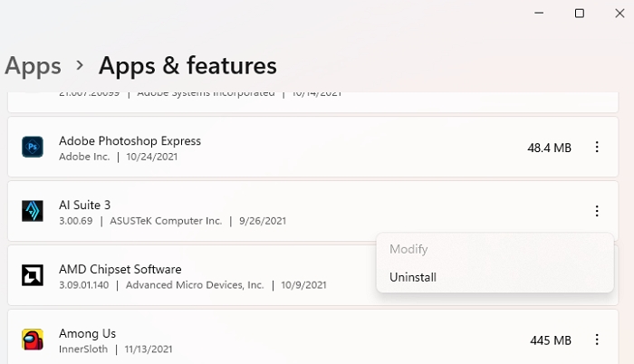Viewport: 634px width, 364px height.
Task: Open the three-dot menu for AI Suite 3
Action: click(597, 211)
